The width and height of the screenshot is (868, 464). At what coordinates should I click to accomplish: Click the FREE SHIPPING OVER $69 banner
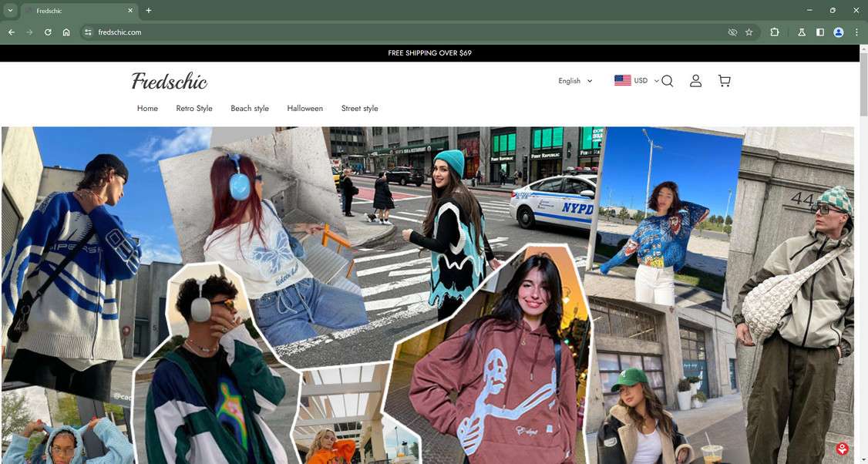(x=429, y=53)
